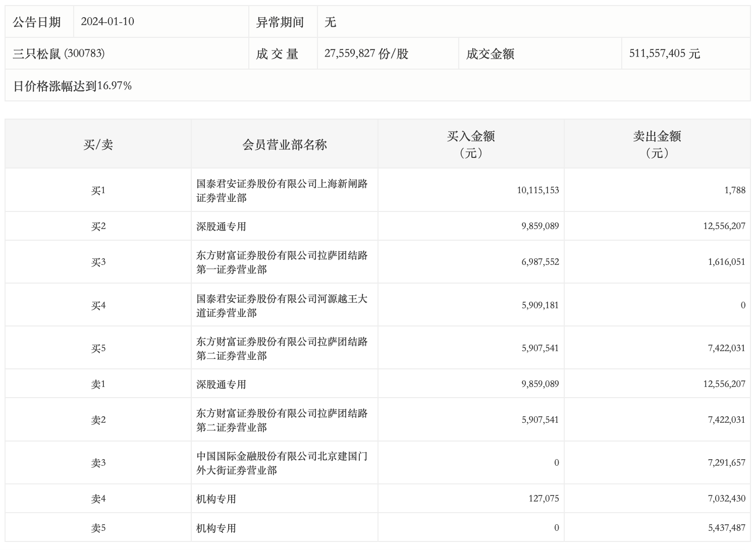756x550 pixels.
Task: Open 东方财富拉萨团结路第一证券营业部 entry
Action: (x=282, y=262)
